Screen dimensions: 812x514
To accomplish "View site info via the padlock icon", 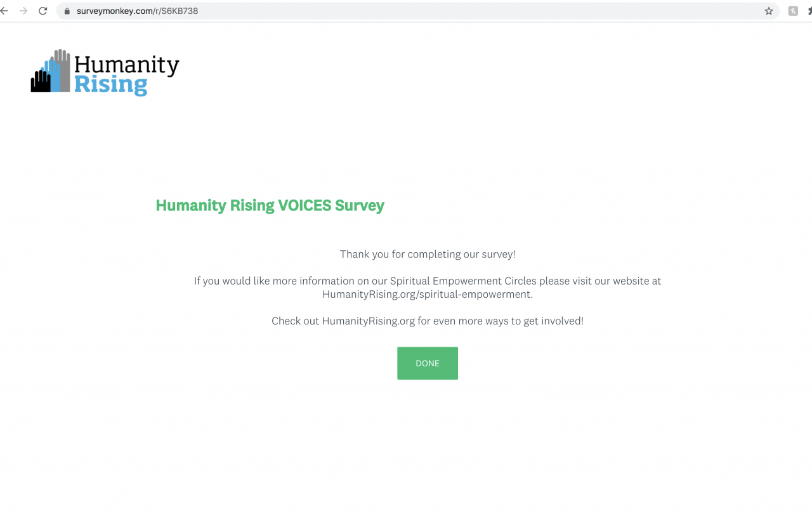I will tap(66, 11).
